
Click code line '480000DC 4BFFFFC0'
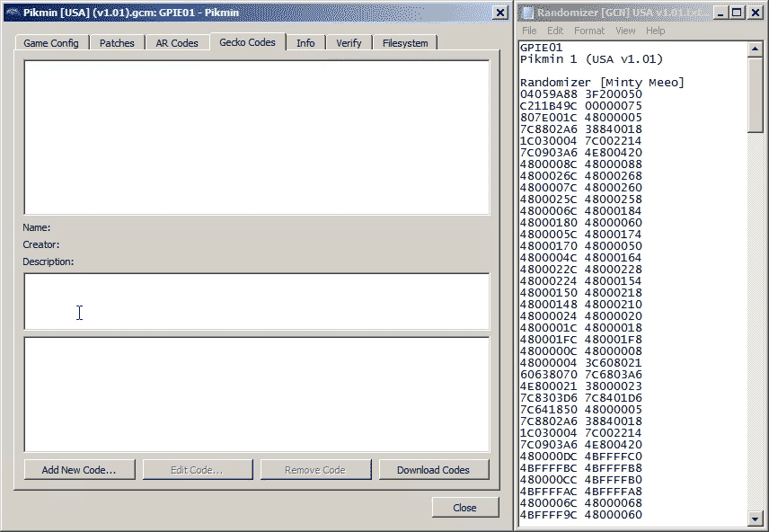pyautogui.click(x=580, y=457)
